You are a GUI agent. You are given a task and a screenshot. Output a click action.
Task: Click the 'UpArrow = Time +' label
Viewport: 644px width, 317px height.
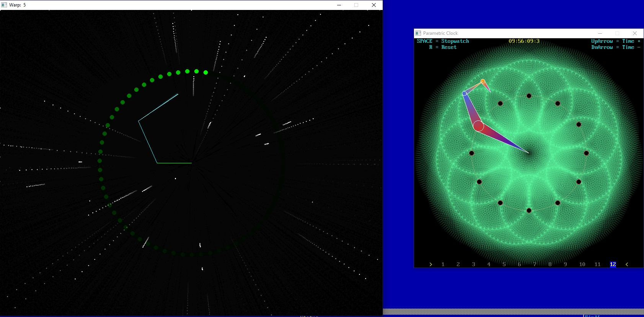(615, 41)
